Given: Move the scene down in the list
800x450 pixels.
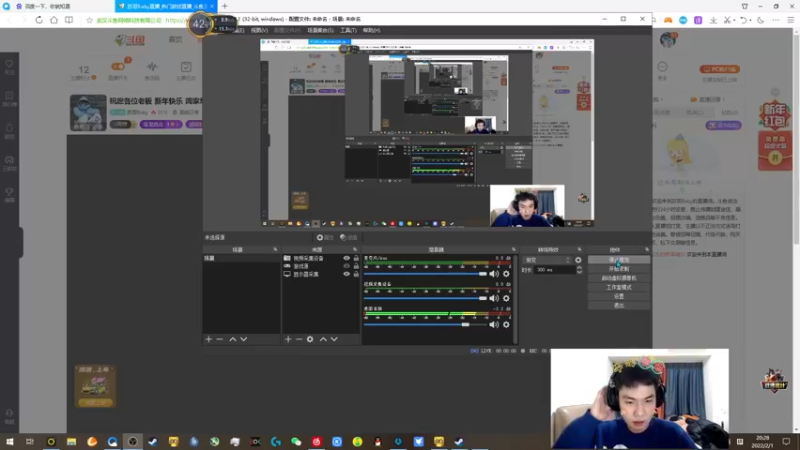Looking at the screenshot, I should pos(244,339).
